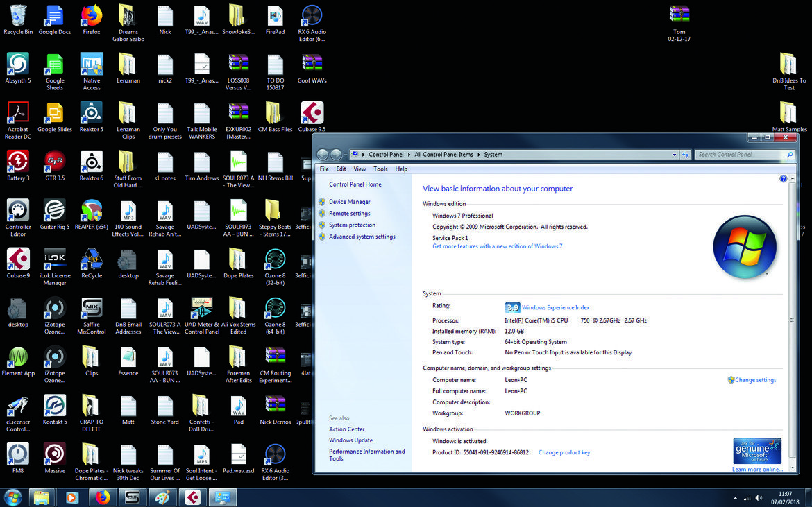Click the Guitar Rig 5 desktop icon
The width and height of the screenshot is (812, 507).
pos(55,214)
